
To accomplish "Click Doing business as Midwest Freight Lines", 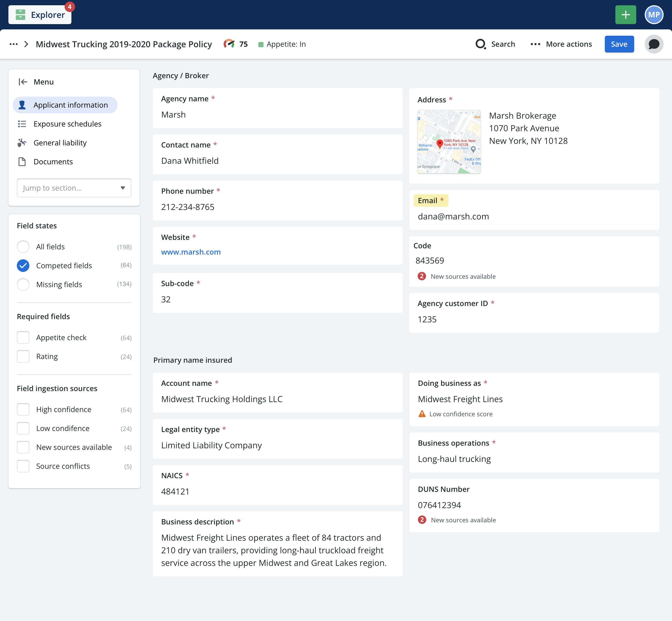I will (460, 399).
